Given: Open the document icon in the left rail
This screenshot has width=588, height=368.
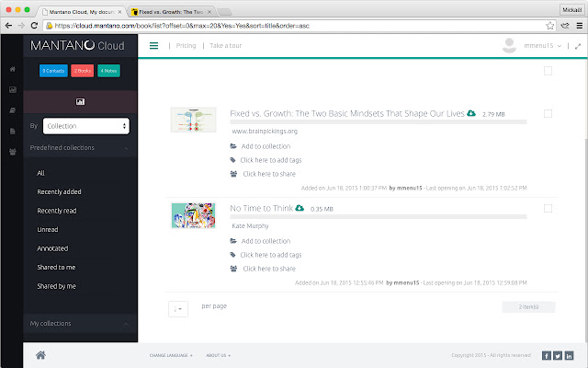Looking at the screenshot, I should 12,131.
